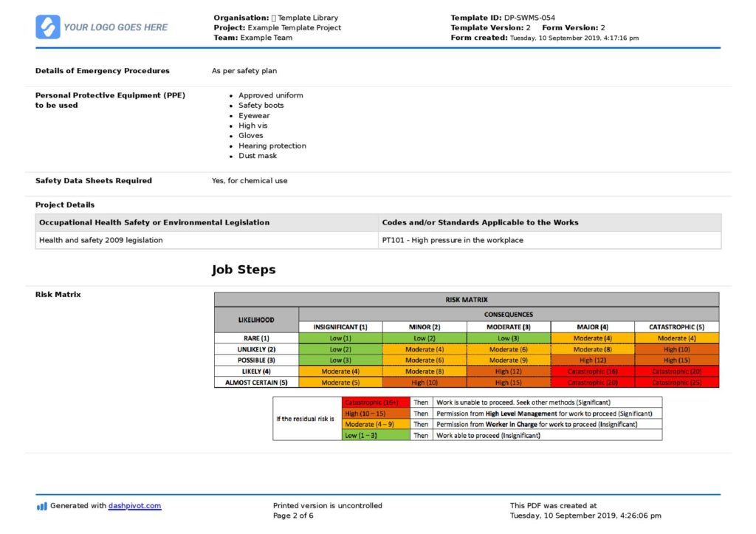Screen dimensions: 756x534
Task: Open the dashpivot.com link
Action: click(134, 506)
